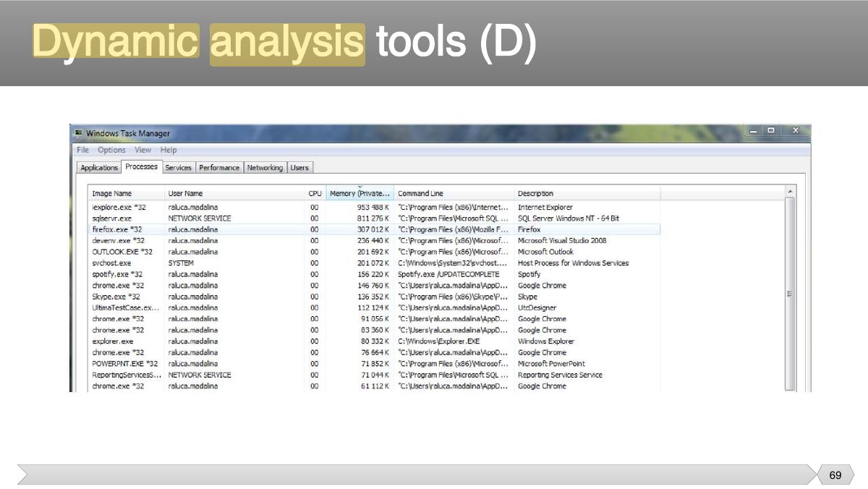The width and height of the screenshot is (868, 489).
Task: Open the Options menu
Action: tap(111, 150)
